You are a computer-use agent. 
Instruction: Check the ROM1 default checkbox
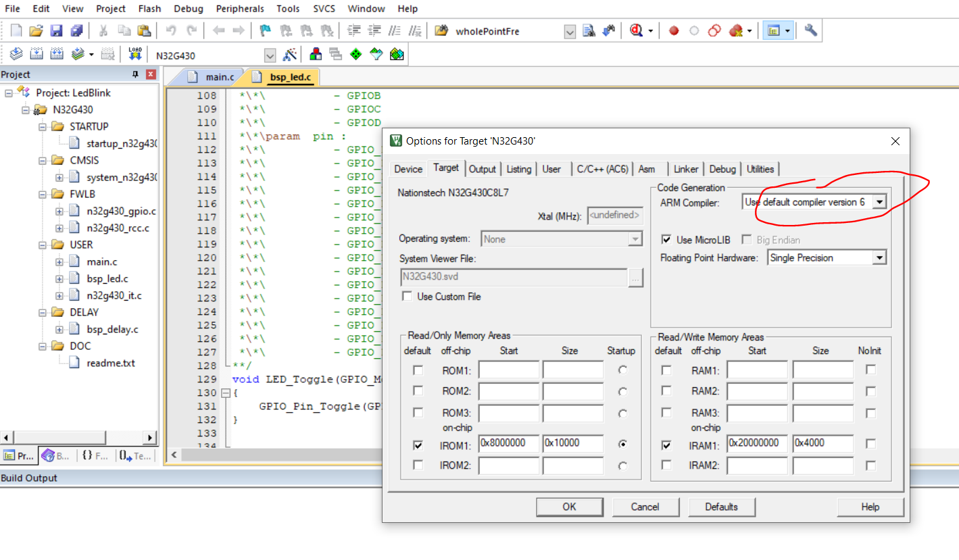[x=418, y=370]
